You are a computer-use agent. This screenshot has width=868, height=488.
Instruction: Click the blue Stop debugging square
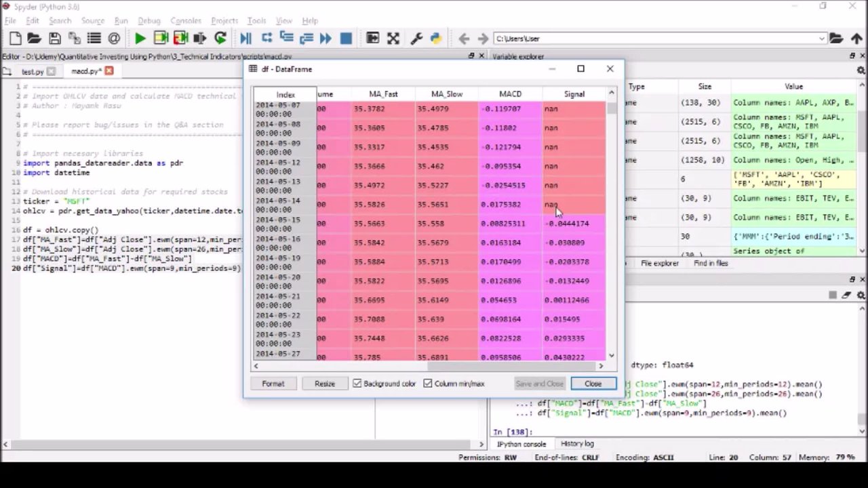pyautogui.click(x=346, y=39)
